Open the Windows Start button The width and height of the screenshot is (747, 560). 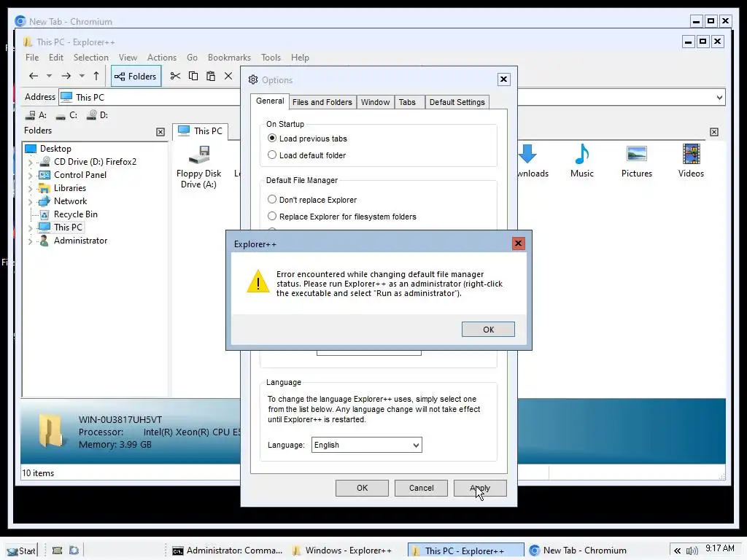(21, 551)
